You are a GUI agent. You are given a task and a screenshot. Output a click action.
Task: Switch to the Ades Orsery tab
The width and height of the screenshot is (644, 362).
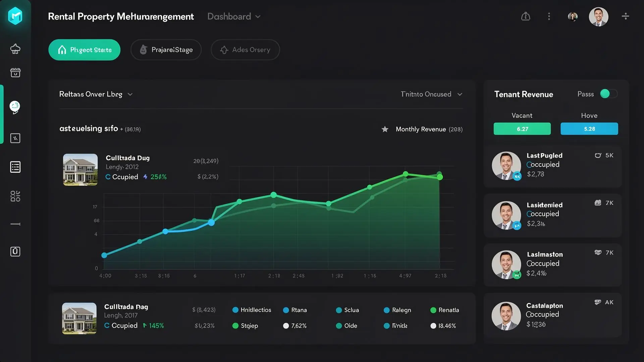[245, 50]
